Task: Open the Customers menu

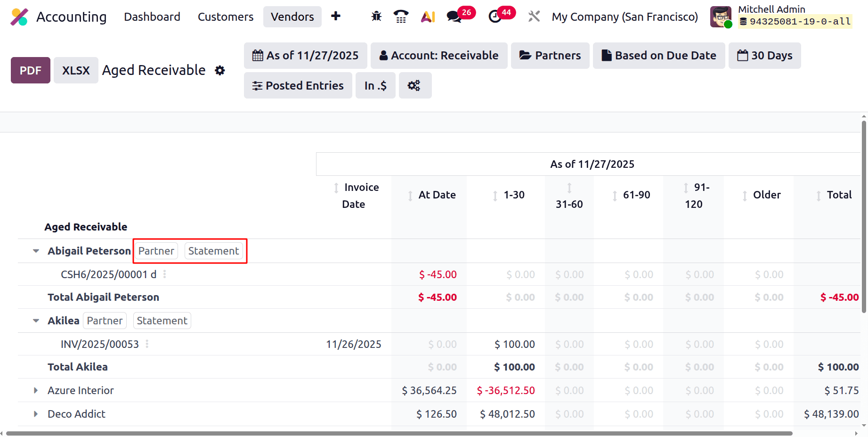Action: [x=226, y=16]
